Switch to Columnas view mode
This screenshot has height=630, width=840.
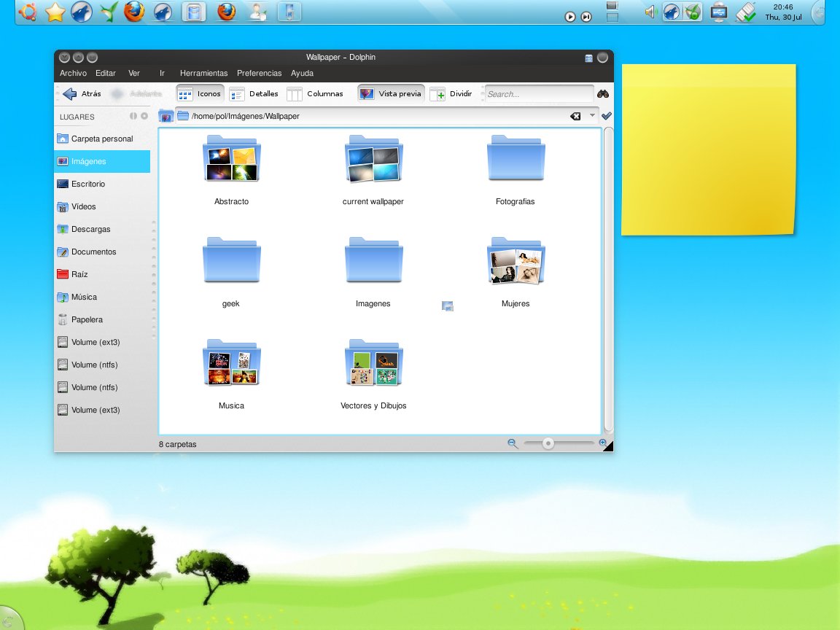pyautogui.click(x=315, y=94)
